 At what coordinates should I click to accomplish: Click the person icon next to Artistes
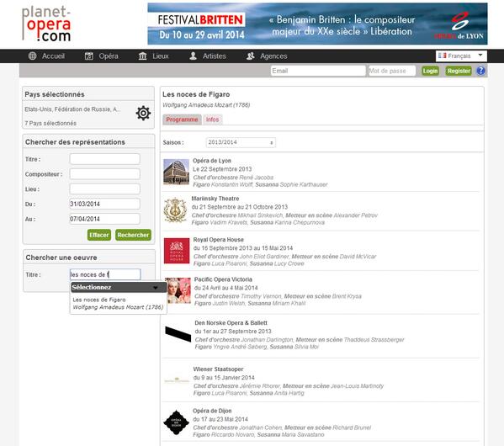(193, 56)
